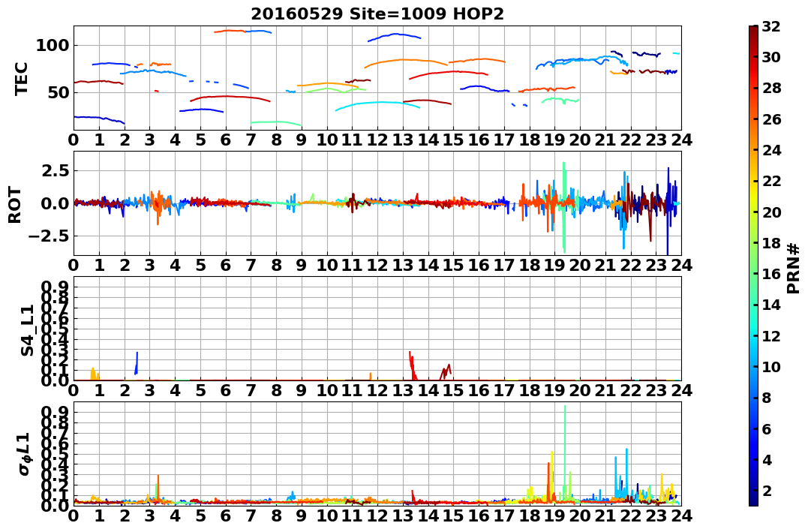This screenshot has height=532, width=808.
Task: Click hour '6' tick under the ROT panel
Action: pyautogui.click(x=225, y=265)
